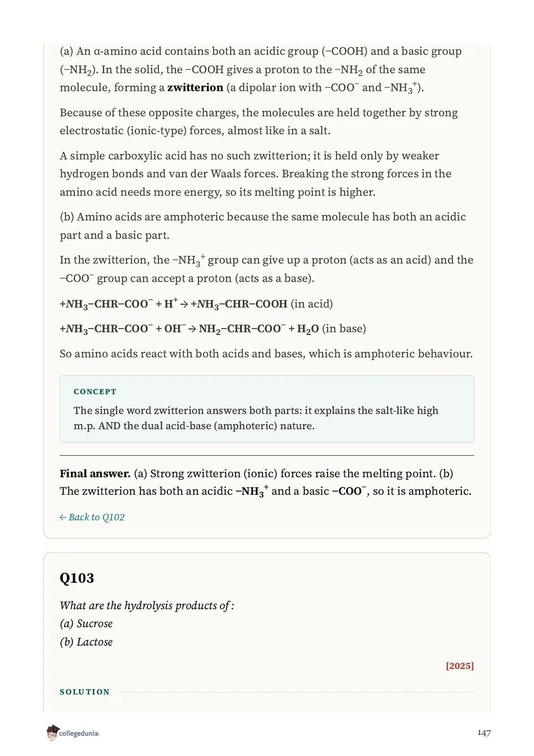Image resolution: width=534 pixels, height=756 pixels.
Task: Click the Q103 question heading
Action: click(77, 578)
